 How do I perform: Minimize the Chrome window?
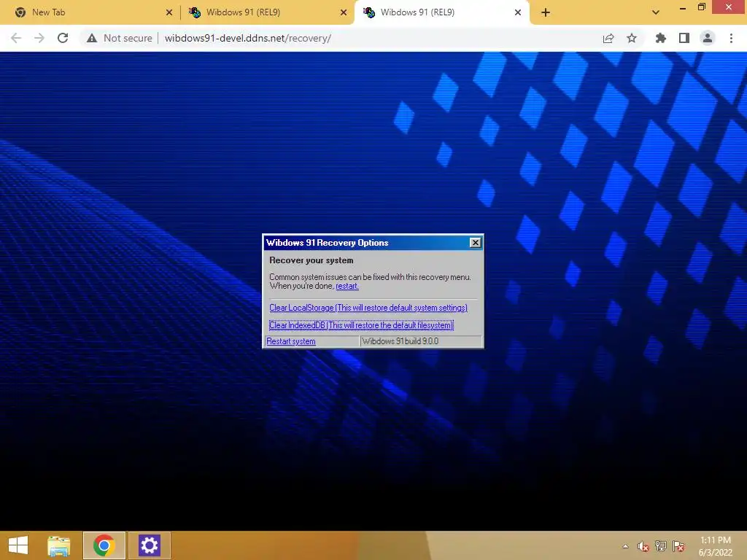click(x=683, y=7)
